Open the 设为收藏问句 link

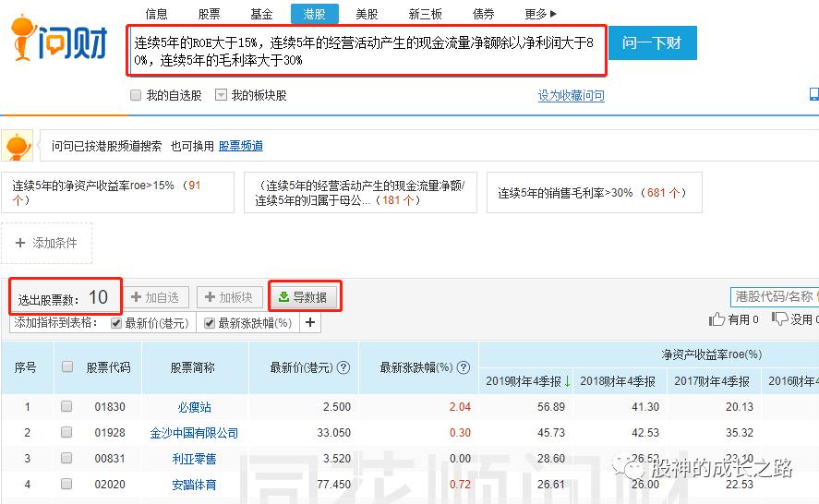571,96
